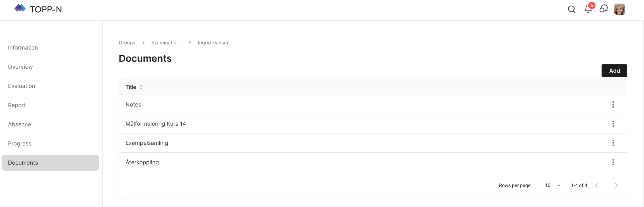Open more options for Notes document
Viewport: 644px width, 207px height.
(x=613, y=105)
